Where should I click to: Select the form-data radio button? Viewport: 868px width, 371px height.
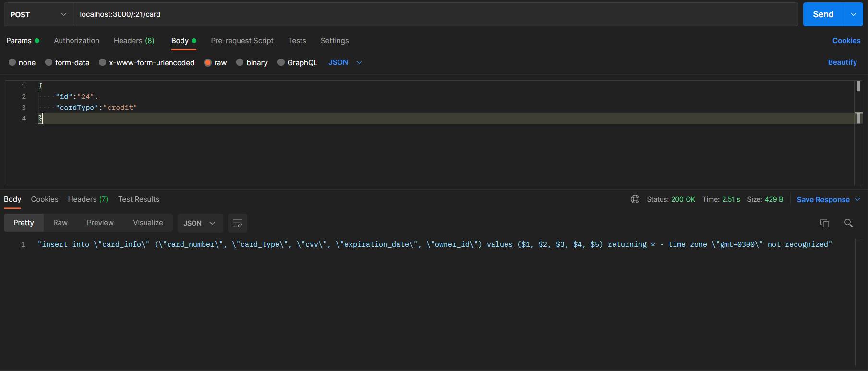(48, 62)
